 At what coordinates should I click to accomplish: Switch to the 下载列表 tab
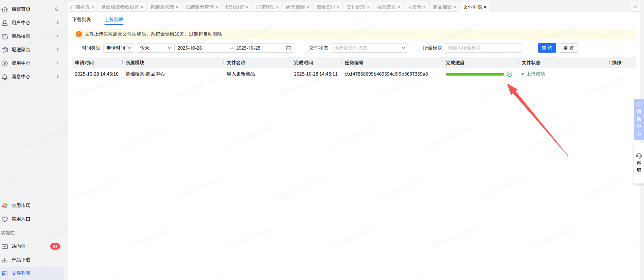pyautogui.click(x=82, y=20)
